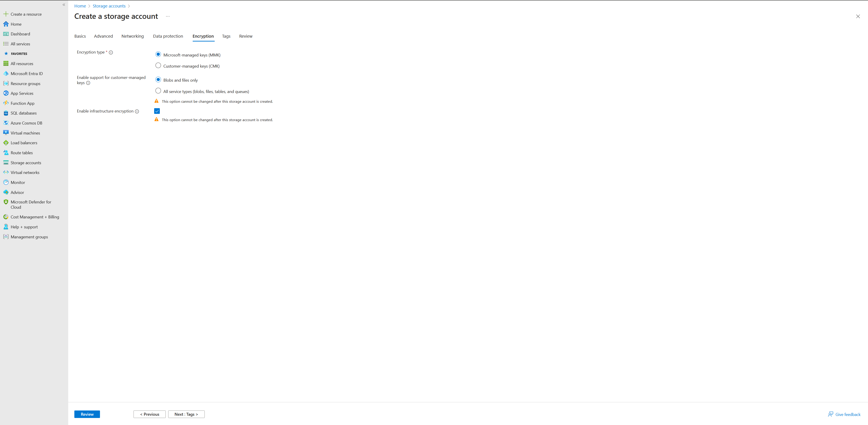Select Microsoft-managed keys (MMK) radio button
Image resolution: width=868 pixels, height=425 pixels.
[158, 54]
